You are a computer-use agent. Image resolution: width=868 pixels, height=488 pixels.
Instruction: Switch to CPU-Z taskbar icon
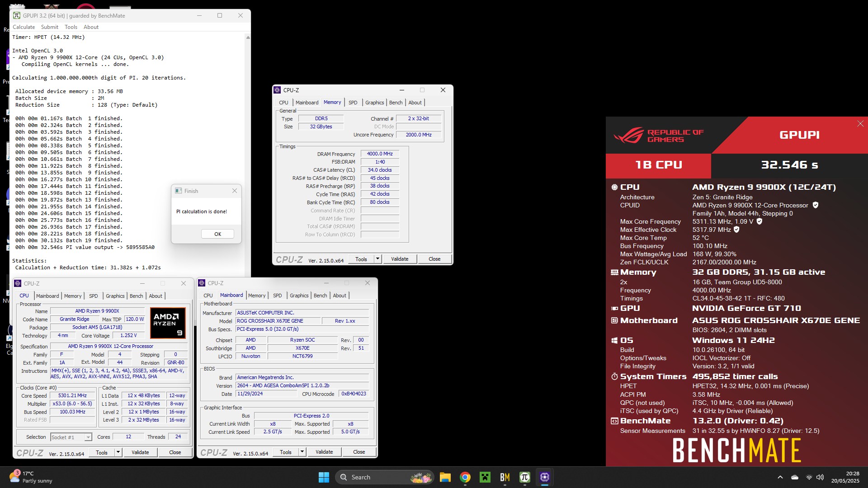[545, 477]
